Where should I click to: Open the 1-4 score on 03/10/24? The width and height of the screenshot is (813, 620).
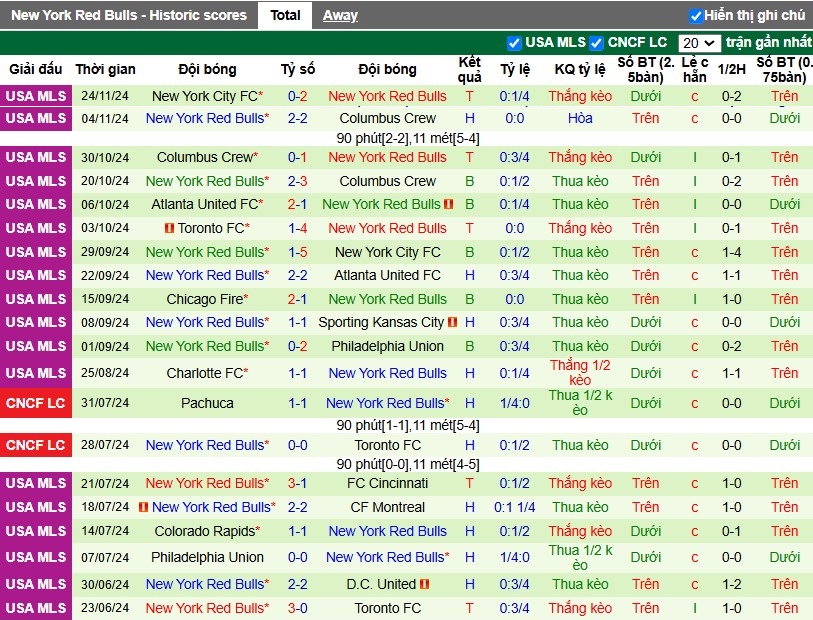(x=298, y=228)
